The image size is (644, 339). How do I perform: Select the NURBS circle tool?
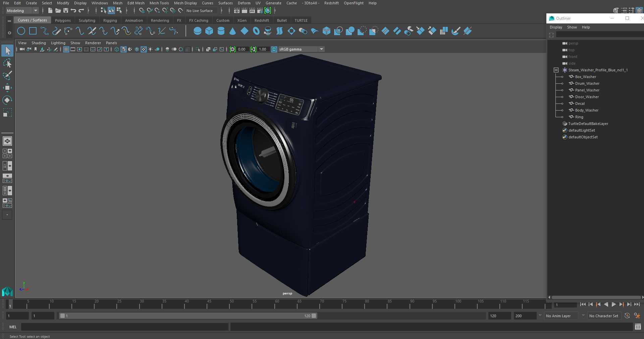pos(21,31)
